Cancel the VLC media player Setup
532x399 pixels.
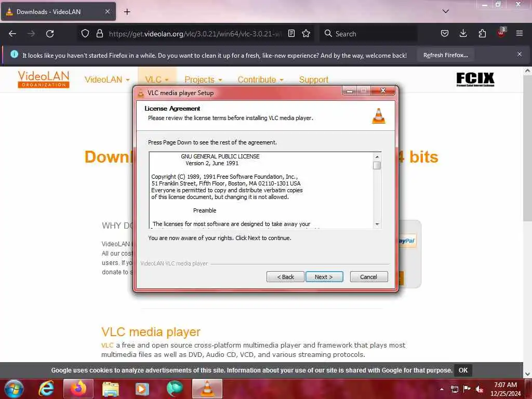(368, 277)
